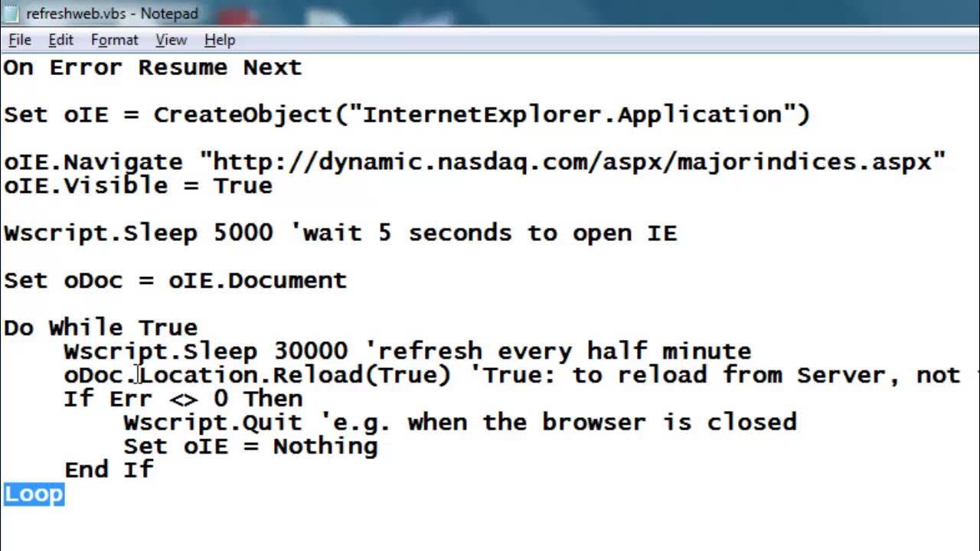Click on the Wscript.Quit statement
The height and width of the screenshot is (551, 980).
click(213, 423)
